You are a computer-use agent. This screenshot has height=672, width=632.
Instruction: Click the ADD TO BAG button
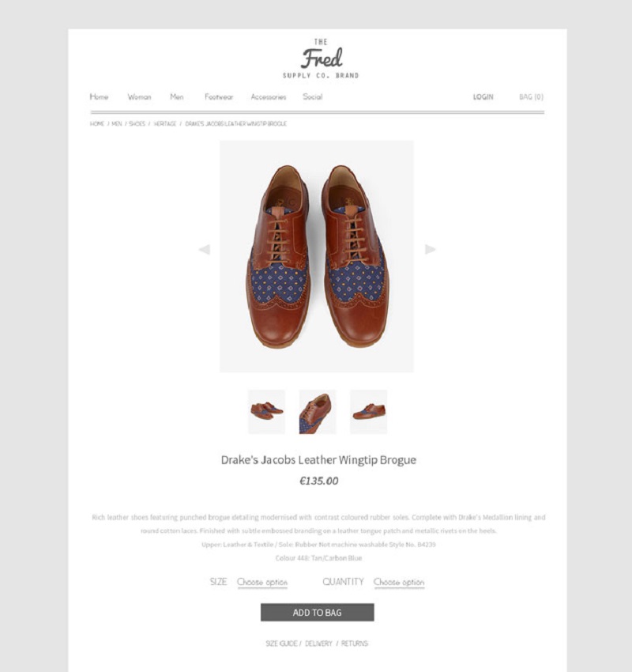pos(318,613)
